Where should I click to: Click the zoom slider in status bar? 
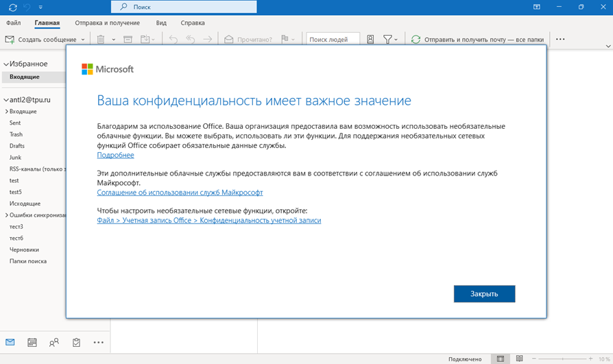562,359
